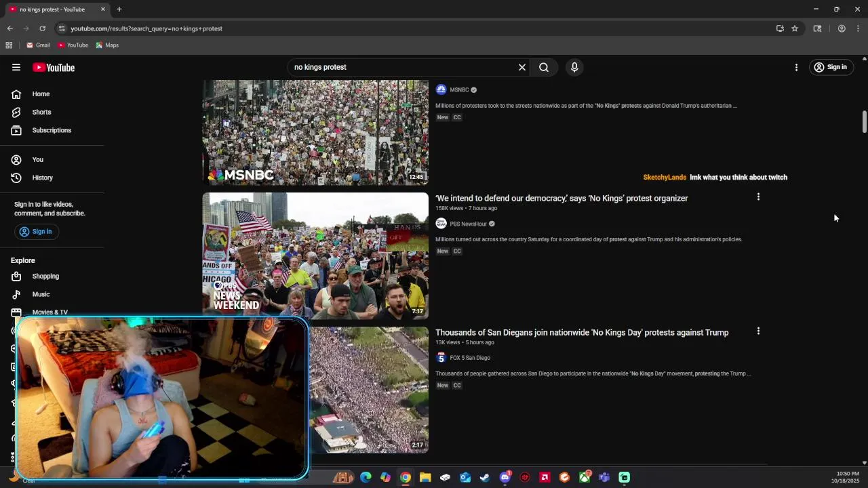Open Chrome from taskbar
The height and width of the screenshot is (488, 868).
(x=405, y=477)
